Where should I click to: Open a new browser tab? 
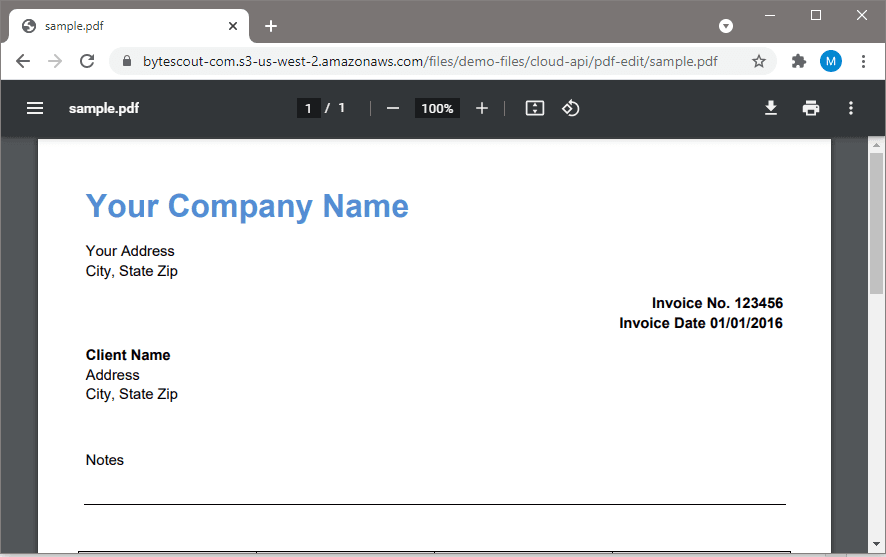271,26
